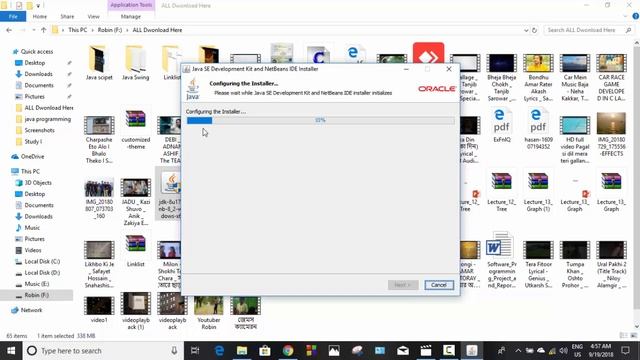Open Desktop under Quick access

click(35, 63)
